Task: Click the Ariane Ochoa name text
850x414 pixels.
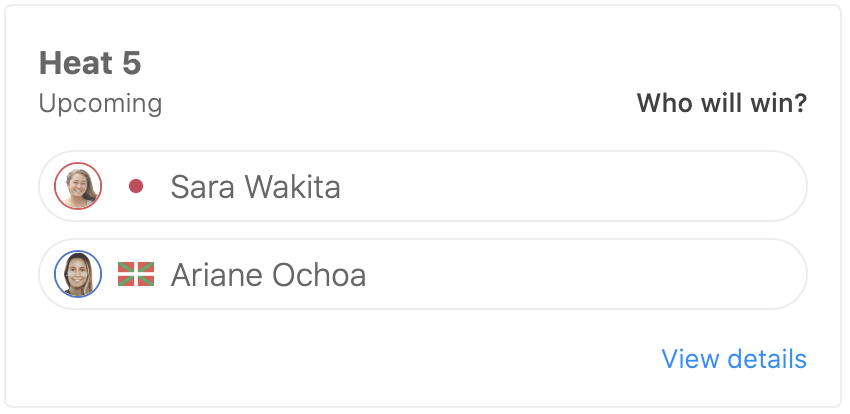Action: (268, 275)
